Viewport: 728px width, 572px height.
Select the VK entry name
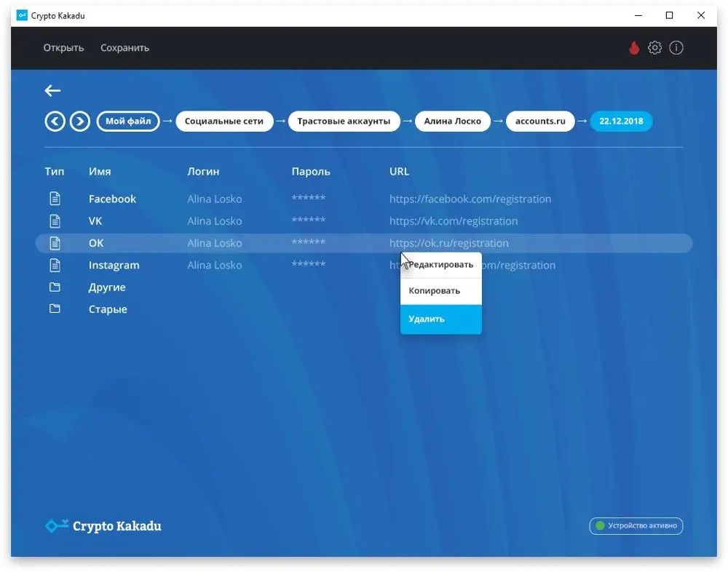[95, 221]
